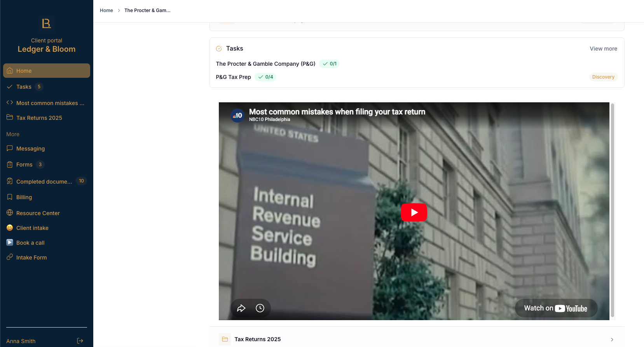The height and width of the screenshot is (347, 644).
Task: Click the Home house icon in sidebar
Action: 10,71
